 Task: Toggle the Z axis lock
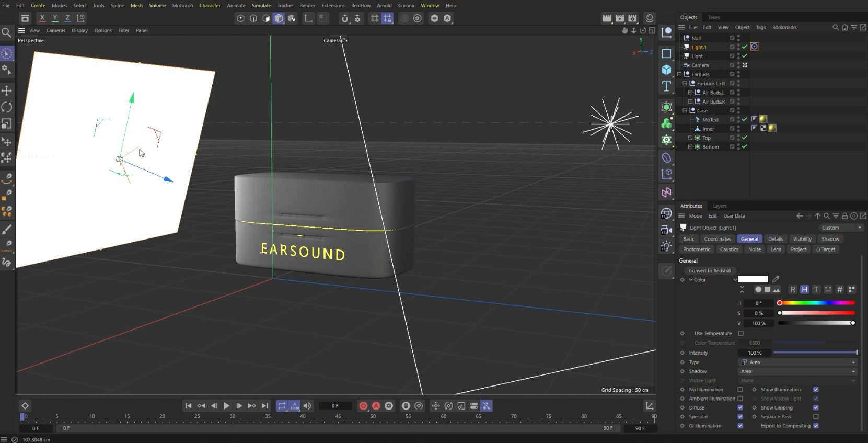point(67,18)
